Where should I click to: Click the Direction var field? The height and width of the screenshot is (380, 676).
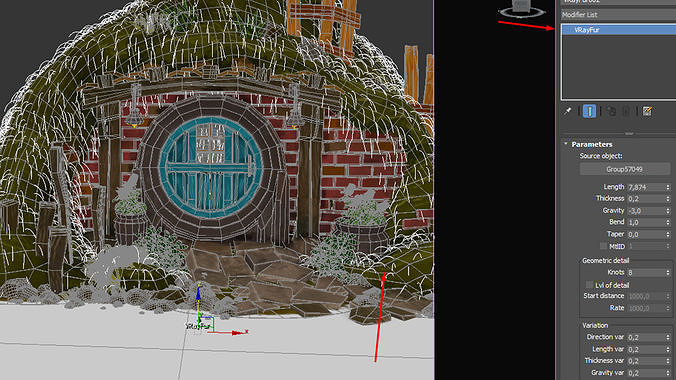tap(646, 337)
